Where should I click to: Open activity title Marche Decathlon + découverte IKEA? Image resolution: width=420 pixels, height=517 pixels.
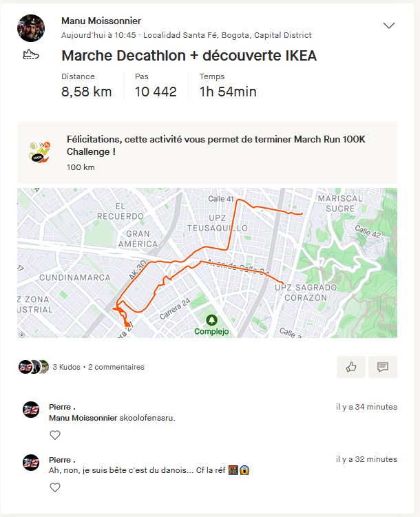coord(189,56)
